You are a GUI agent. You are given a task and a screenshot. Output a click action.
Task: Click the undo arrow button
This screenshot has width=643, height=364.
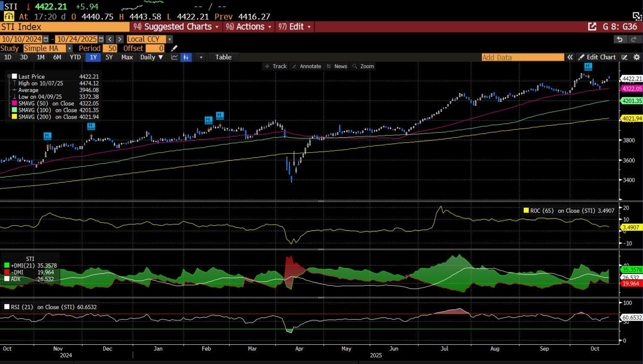[x=619, y=39]
